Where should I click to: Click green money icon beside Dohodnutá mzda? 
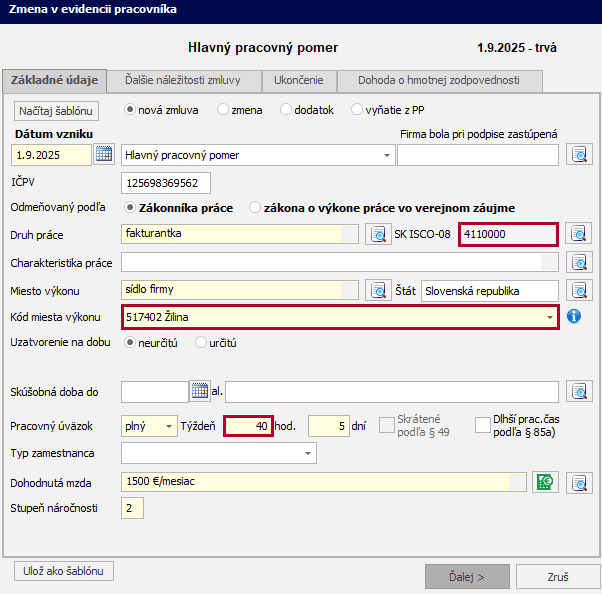(x=544, y=481)
